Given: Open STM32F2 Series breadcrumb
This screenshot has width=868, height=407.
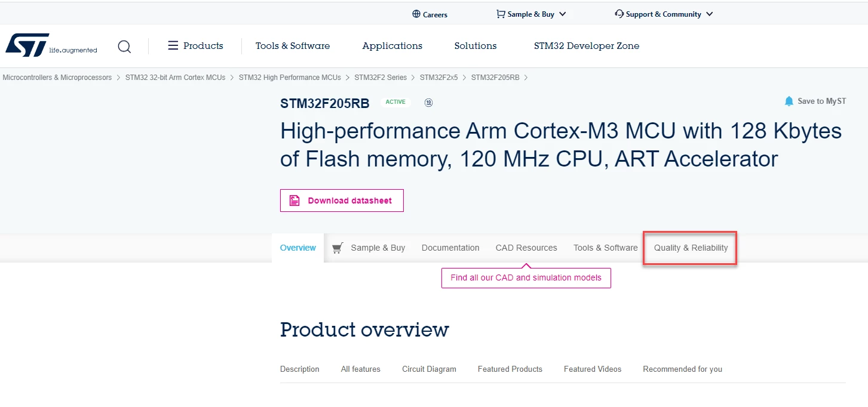Looking at the screenshot, I should click(381, 78).
